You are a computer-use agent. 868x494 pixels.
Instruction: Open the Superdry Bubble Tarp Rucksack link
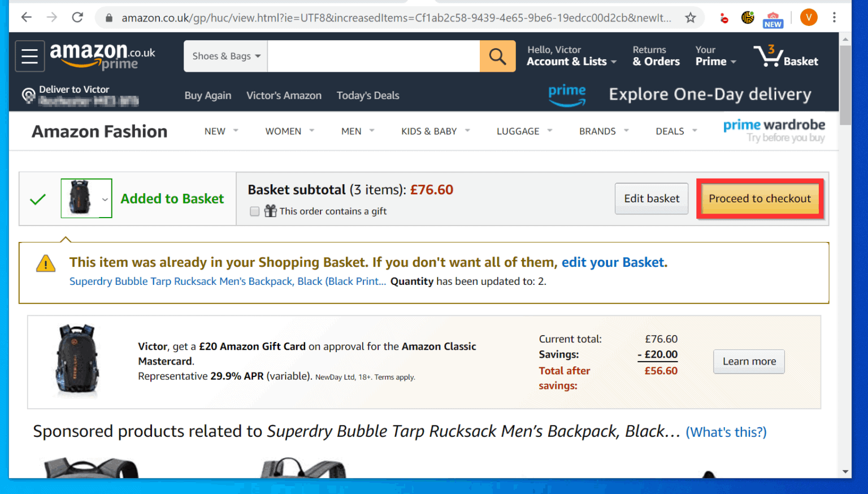click(x=227, y=281)
